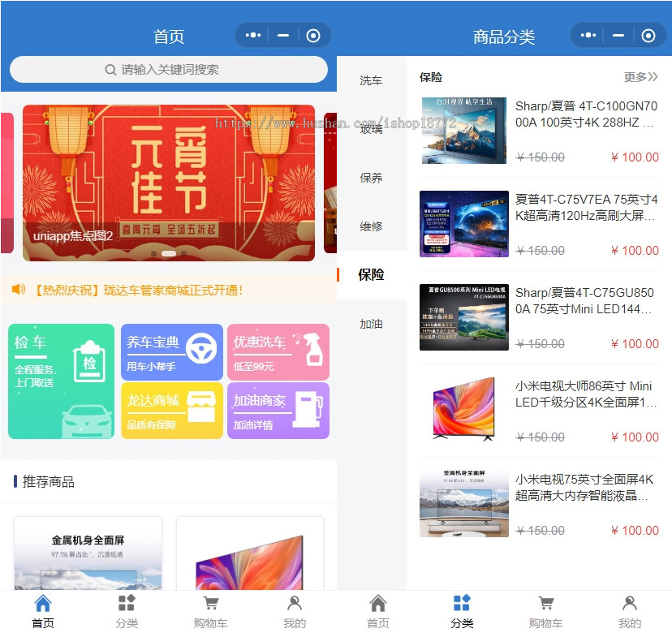Open Sharp 4T-C100GN7000A product thumbnail
This screenshot has height=633, width=672.
pos(464,131)
